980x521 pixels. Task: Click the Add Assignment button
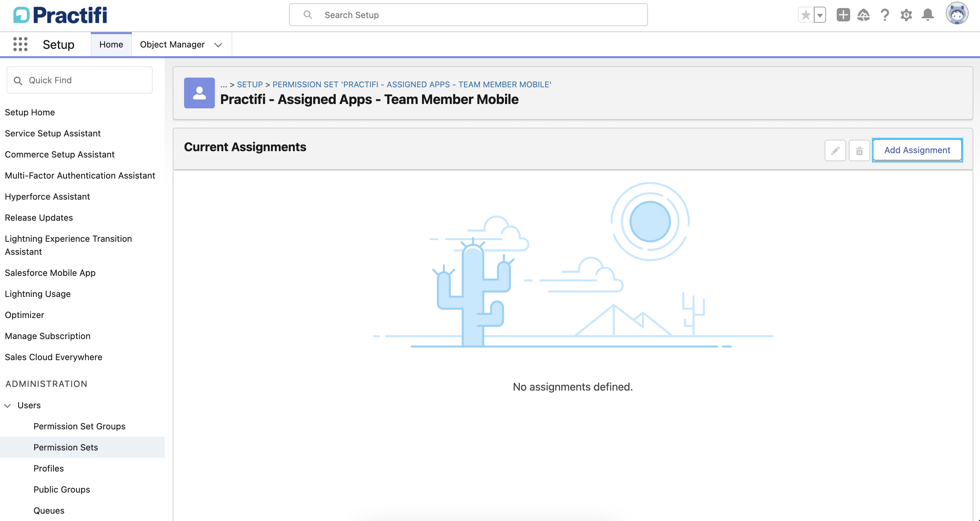917,150
